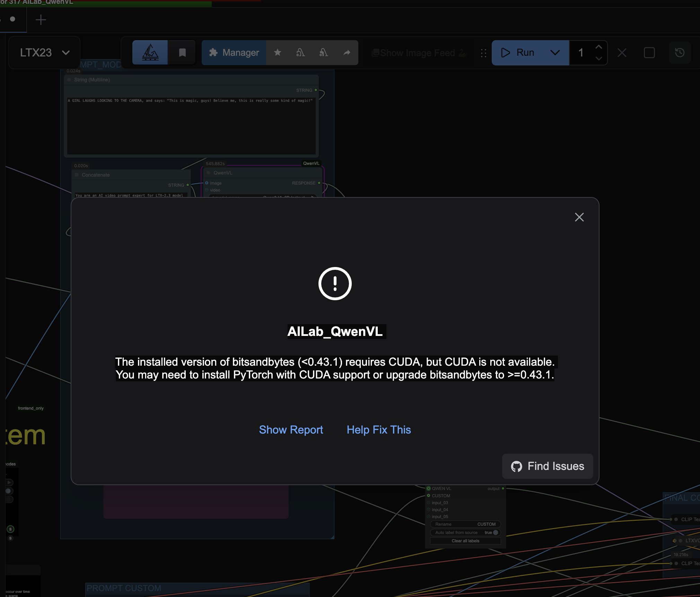Click the warning exclamation icon in dialog

tap(335, 283)
